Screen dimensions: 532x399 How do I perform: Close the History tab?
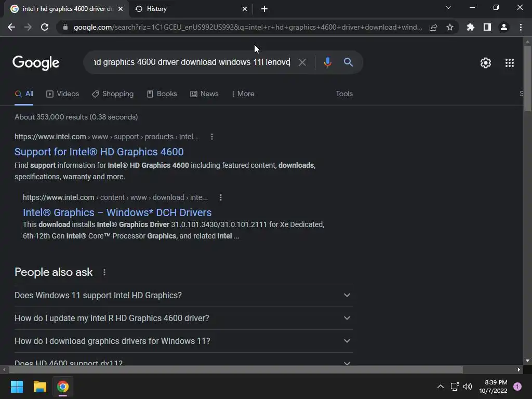pos(245,9)
